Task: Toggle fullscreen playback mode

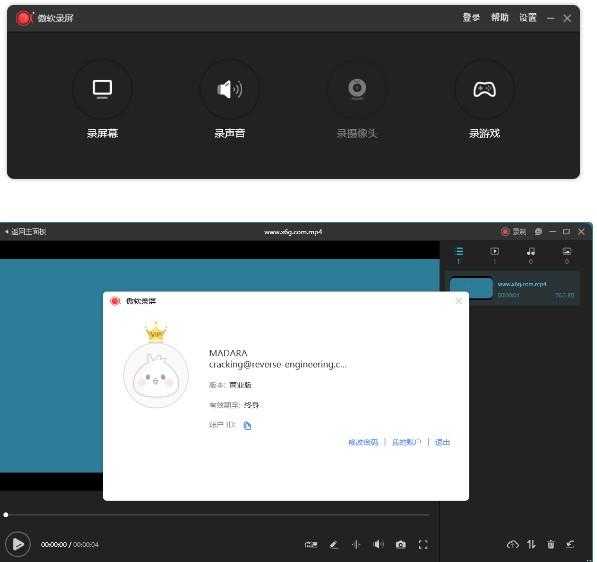Action: pos(423,544)
